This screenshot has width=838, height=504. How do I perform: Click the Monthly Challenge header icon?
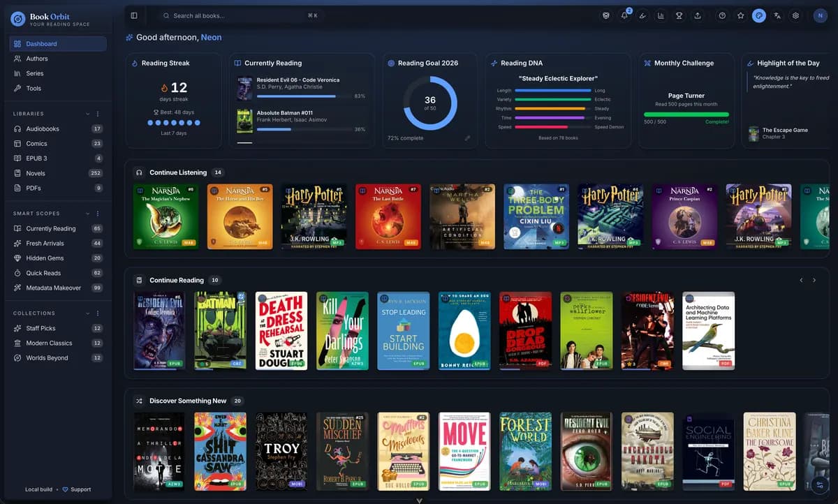click(647, 63)
